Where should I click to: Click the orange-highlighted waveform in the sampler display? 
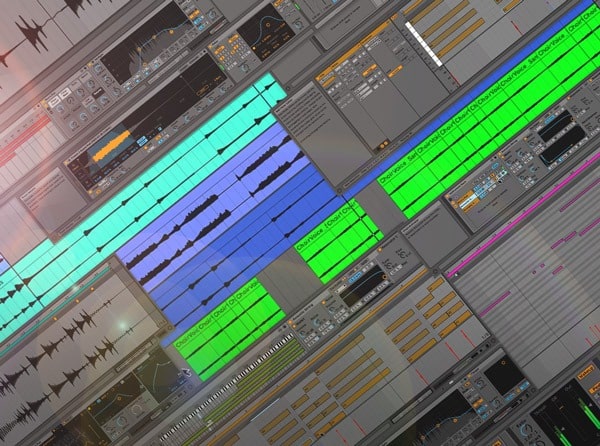[112, 146]
